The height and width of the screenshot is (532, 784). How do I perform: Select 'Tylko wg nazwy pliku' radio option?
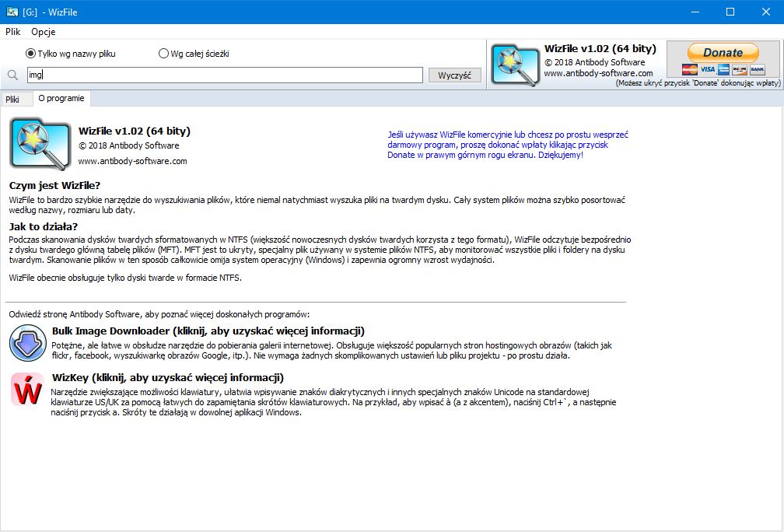[71, 54]
